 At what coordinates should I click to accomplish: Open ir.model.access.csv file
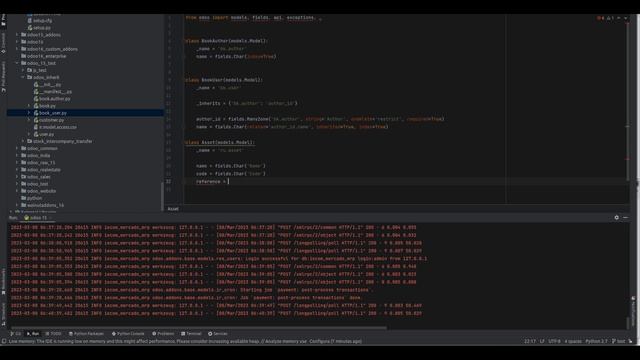58,127
